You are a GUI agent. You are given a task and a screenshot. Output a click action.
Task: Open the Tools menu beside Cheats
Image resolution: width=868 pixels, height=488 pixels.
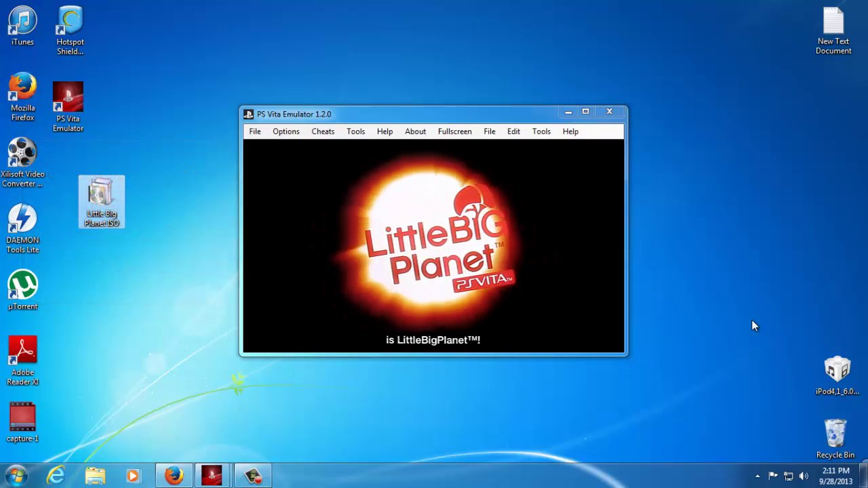coord(356,131)
